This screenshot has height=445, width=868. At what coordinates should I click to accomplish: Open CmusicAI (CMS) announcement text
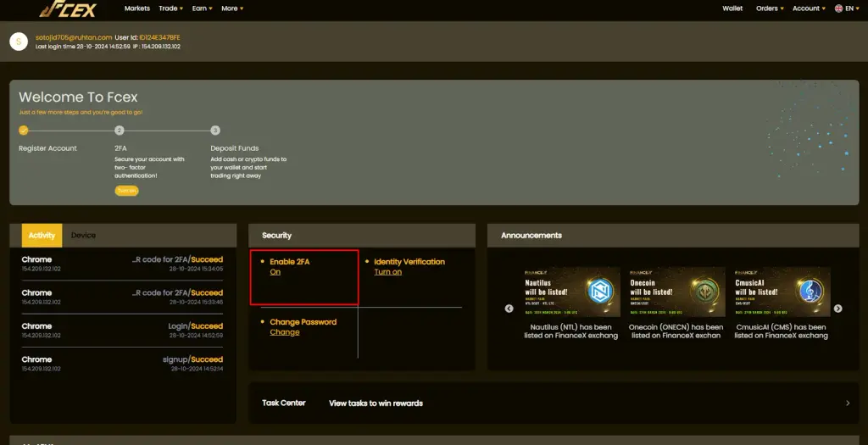click(x=781, y=331)
